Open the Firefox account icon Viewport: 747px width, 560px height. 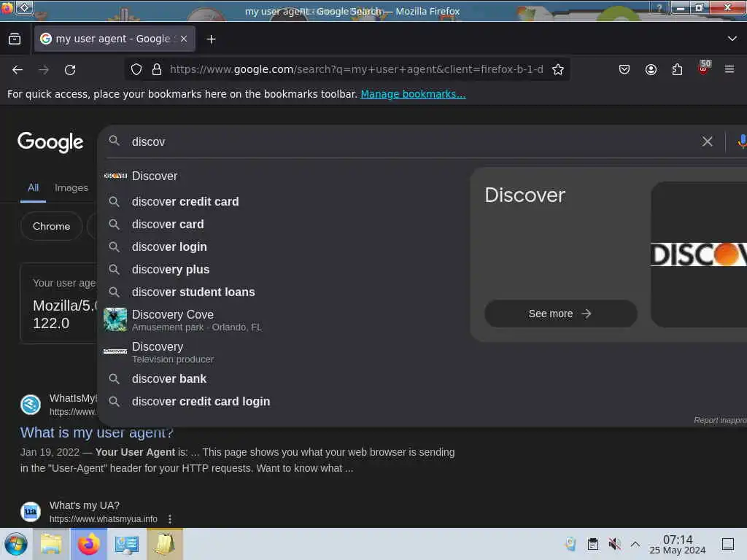[651, 69]
